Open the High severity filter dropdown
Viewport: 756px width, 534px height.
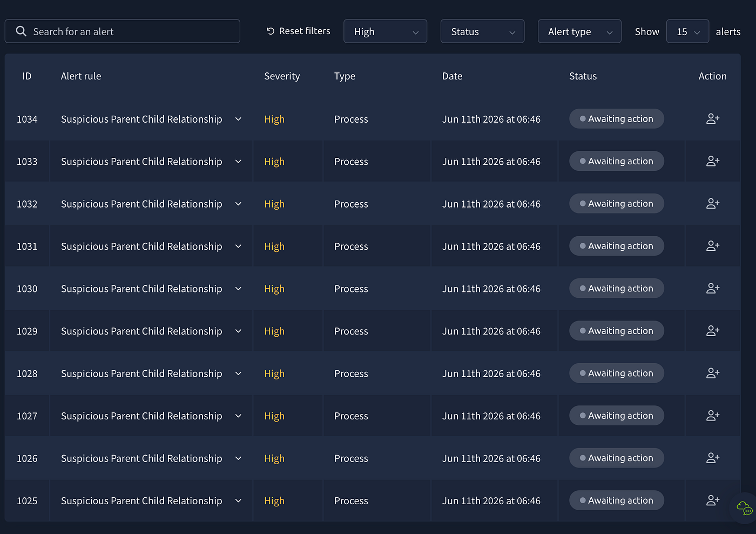[x=385, y=31]
